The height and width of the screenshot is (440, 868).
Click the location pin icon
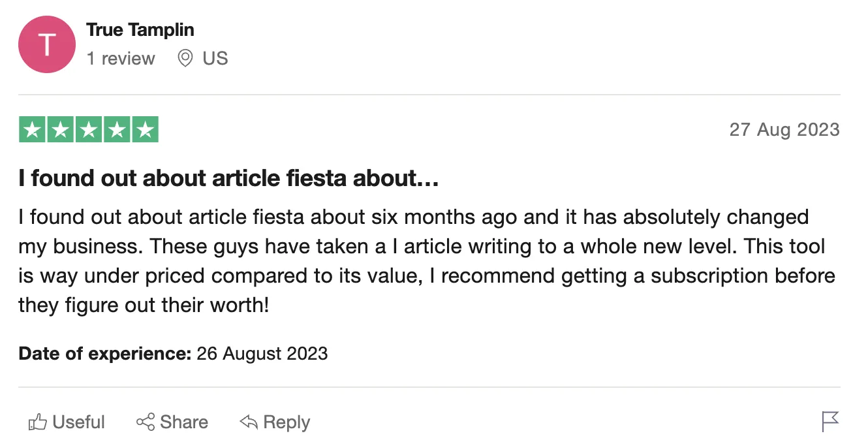(x=185, y=59)
